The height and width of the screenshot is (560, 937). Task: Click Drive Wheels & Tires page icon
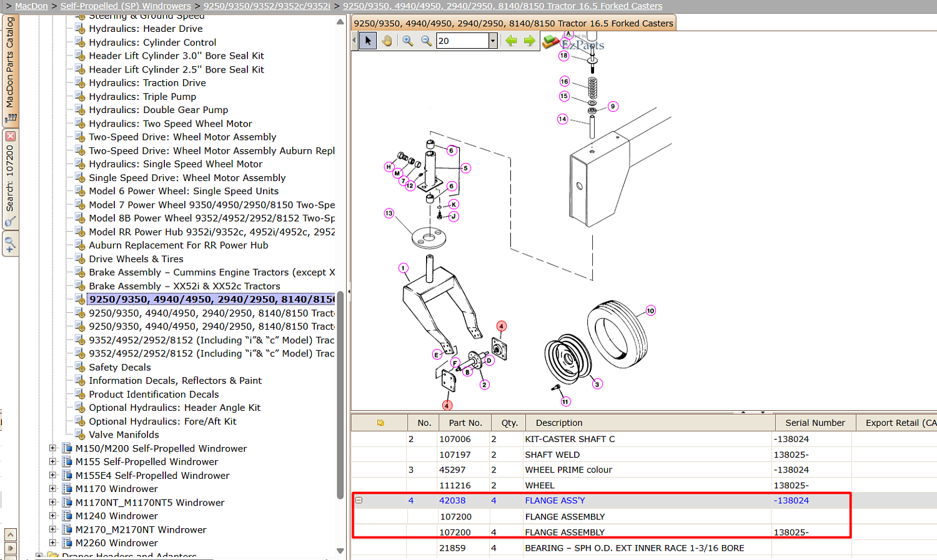(80, 258)
